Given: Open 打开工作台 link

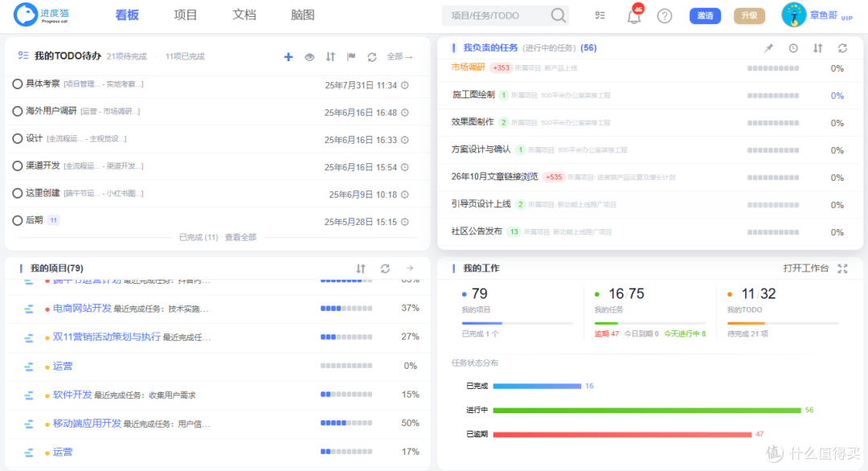Looking at the screenshot, I should pos(806,268).
